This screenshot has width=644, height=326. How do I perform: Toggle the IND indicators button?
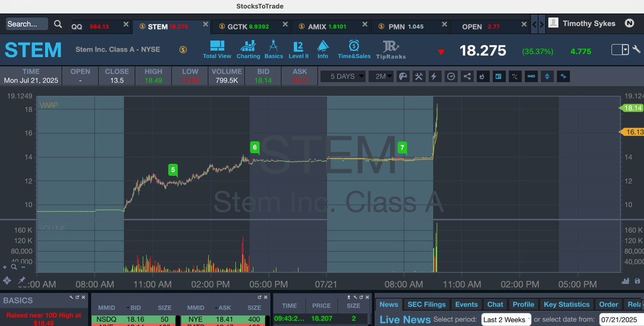tap(531, 76)
